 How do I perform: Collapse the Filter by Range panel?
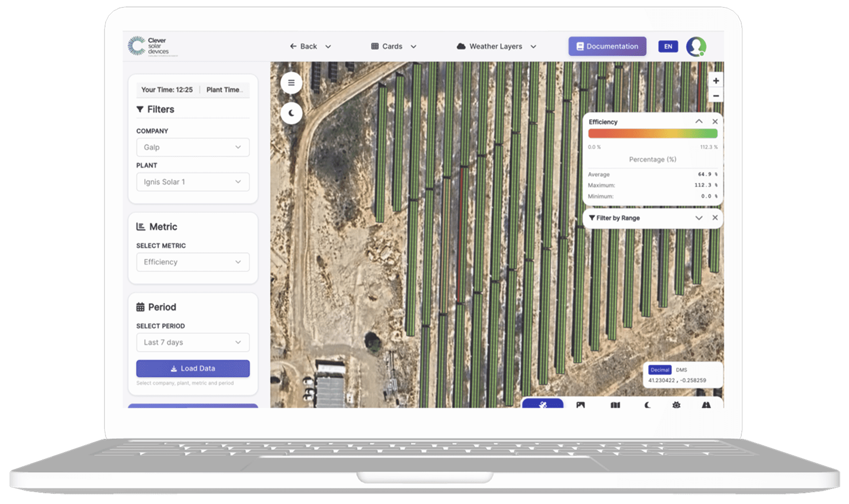(699, 218)
